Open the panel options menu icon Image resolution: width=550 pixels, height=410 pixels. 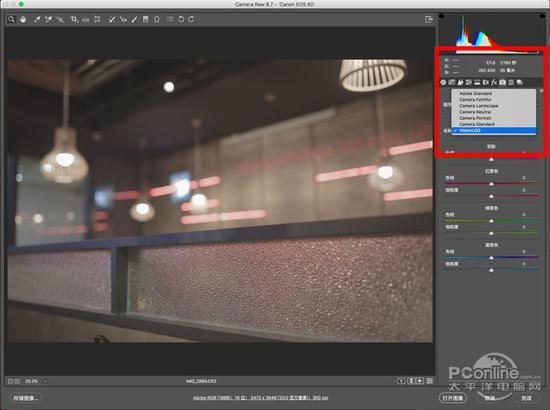(x=542, y=90)
